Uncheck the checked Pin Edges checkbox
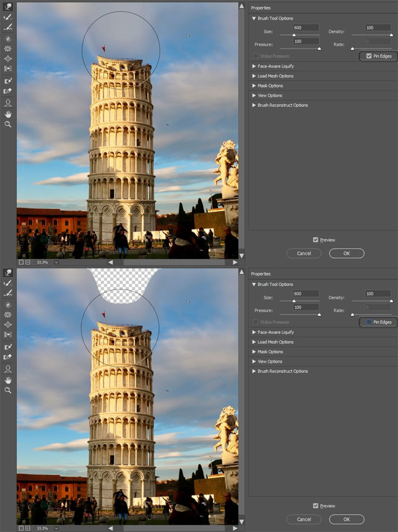Viewport: 398px width, 532px height. (x=369, y=56)
